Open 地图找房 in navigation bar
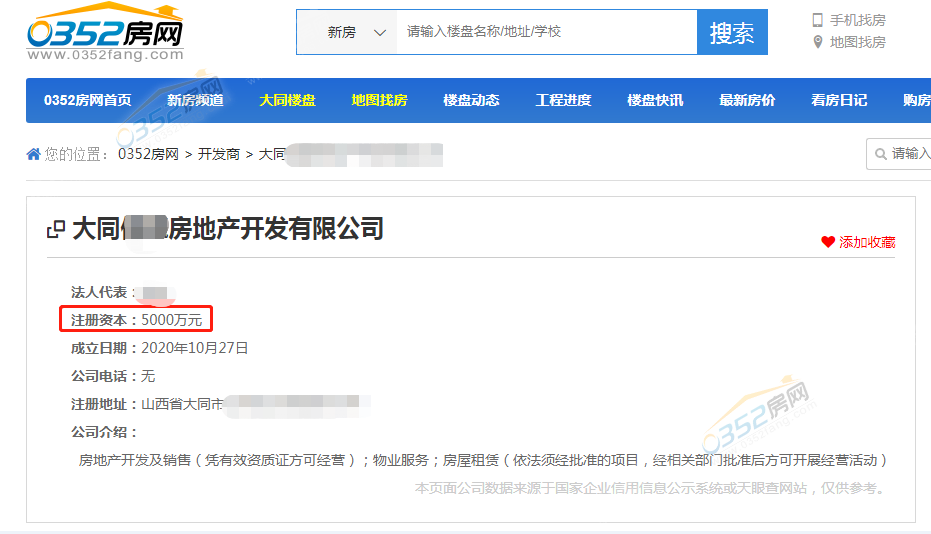The height and width of the screenshot is (534, 931). tap(379, 100)
